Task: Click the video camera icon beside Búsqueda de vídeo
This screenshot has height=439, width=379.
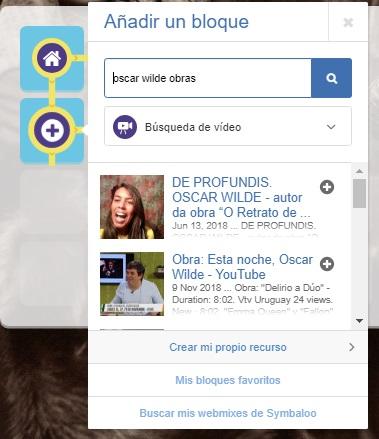Action: [125, 127]
